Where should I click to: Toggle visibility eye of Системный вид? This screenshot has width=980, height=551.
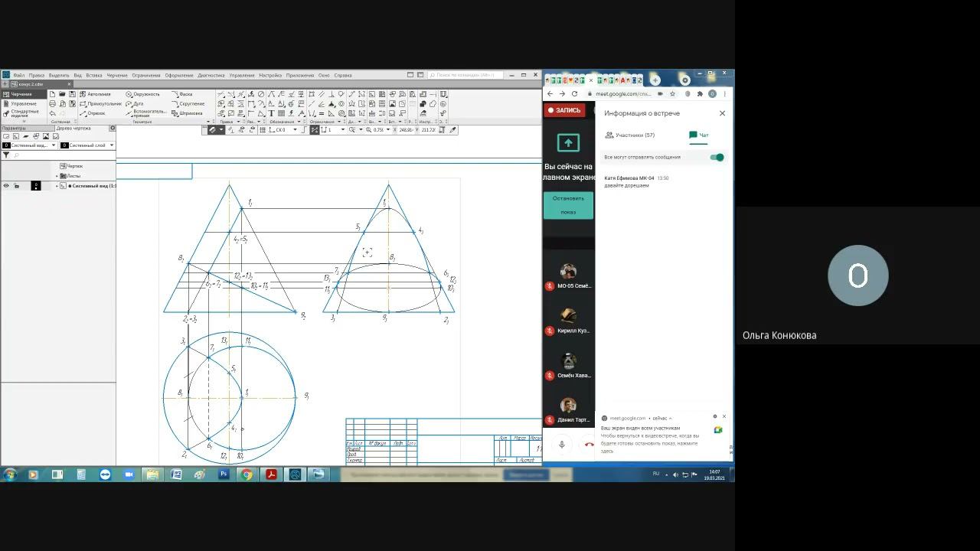pos(6,186)
